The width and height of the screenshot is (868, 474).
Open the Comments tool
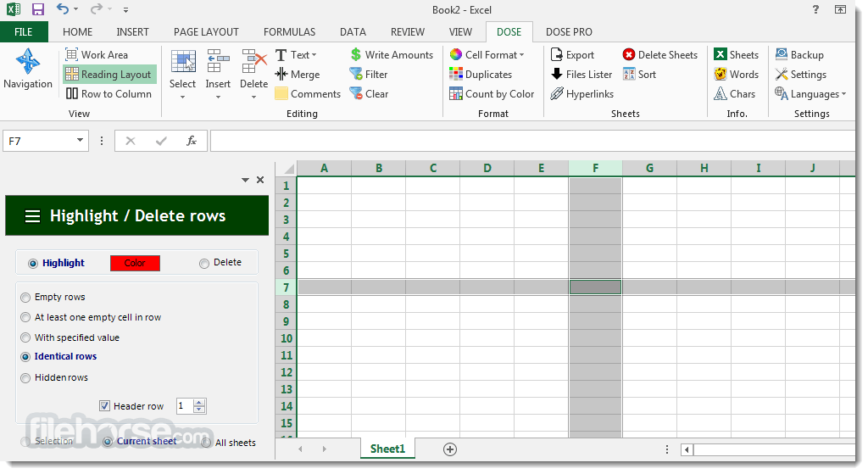click(x=308, y=93)
